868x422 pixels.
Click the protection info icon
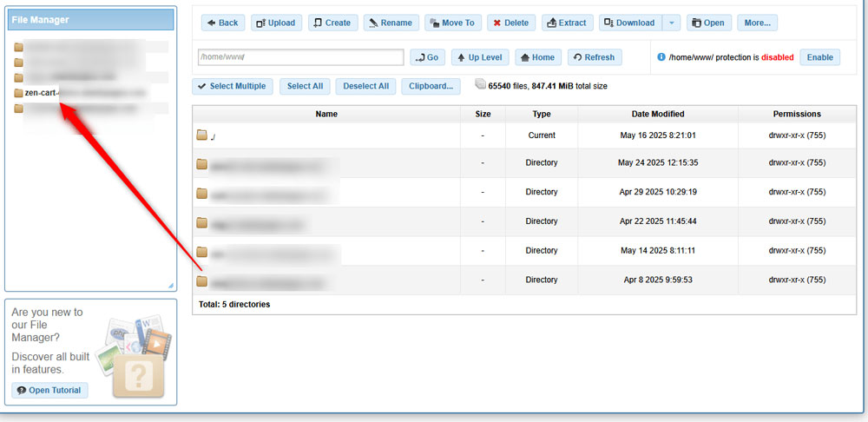(x=661, y=57)
